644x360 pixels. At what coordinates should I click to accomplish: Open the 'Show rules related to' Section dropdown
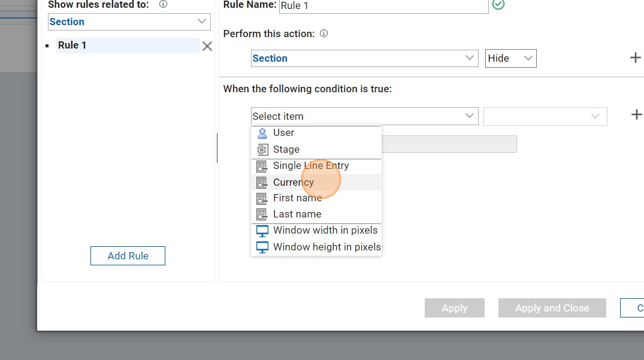tap(129, 22)
